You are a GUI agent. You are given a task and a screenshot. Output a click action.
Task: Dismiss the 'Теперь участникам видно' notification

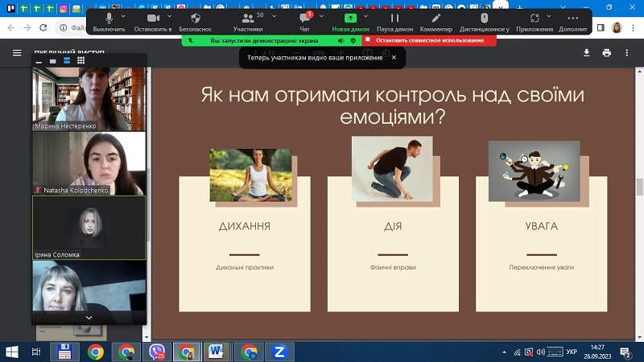tap(394, 57)
